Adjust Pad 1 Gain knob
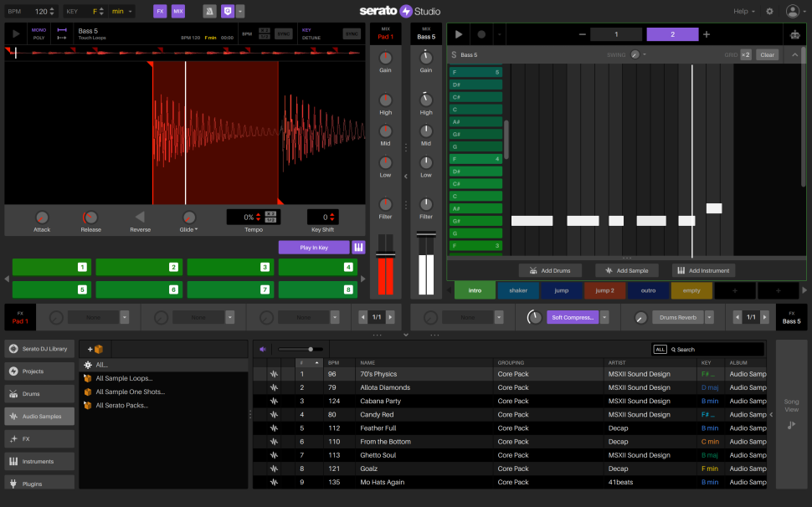The image size is (812, 507). coord(385,58)
